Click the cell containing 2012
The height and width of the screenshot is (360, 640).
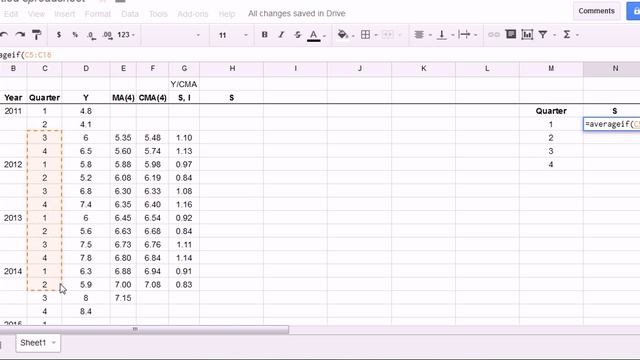point(13,164)
